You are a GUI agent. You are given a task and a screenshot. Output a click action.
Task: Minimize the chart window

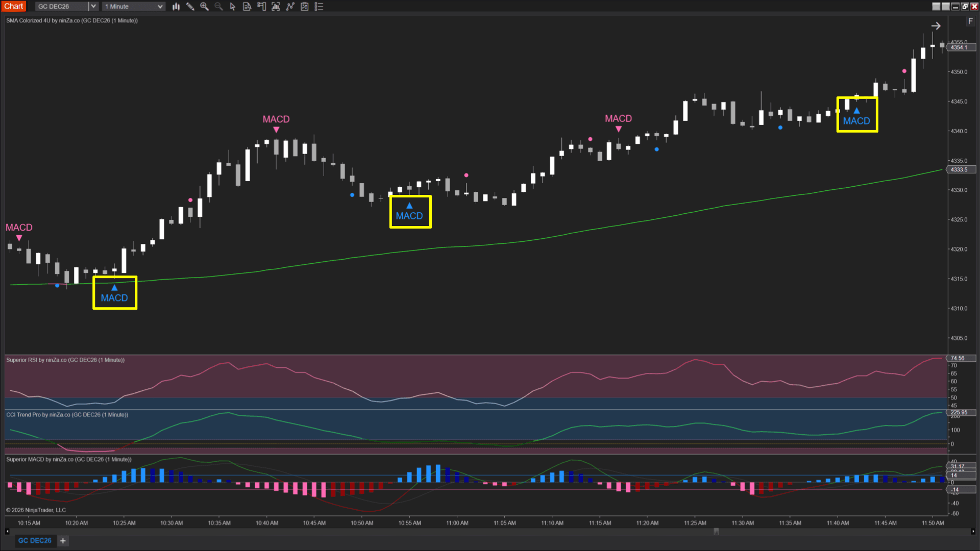[955, 7]
